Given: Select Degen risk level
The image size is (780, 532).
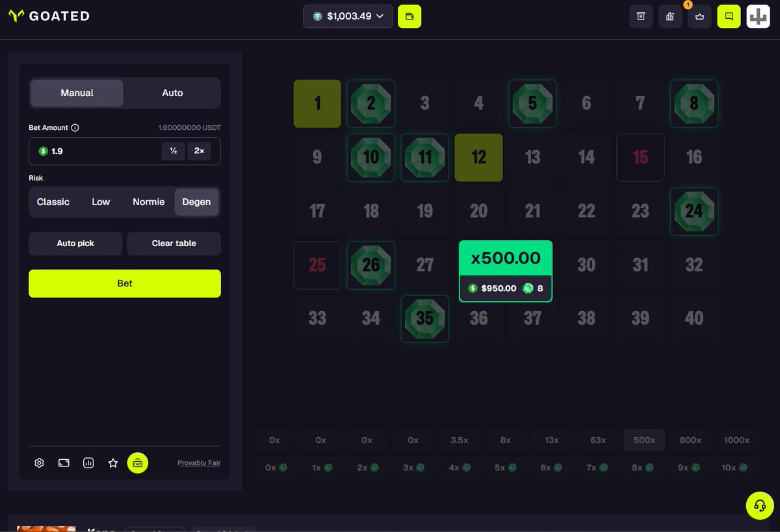Looking at the screenshot, I should pyautogui.click(x=196, y=202).
